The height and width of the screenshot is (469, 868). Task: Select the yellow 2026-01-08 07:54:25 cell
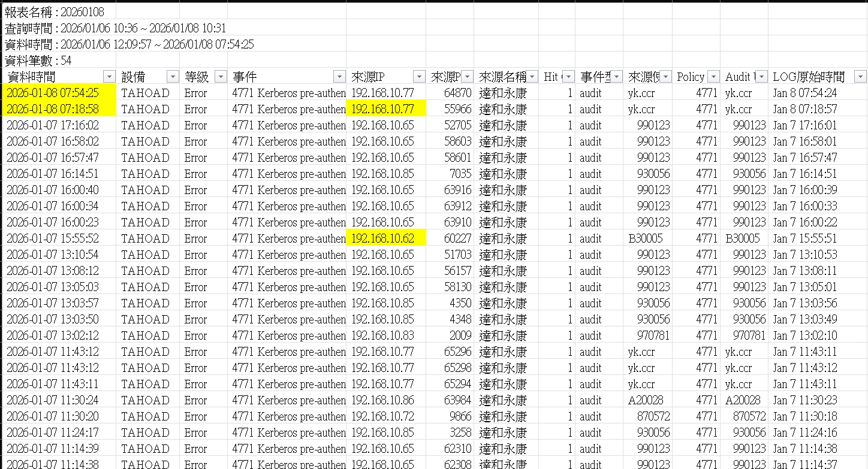(x=59, y=93)
